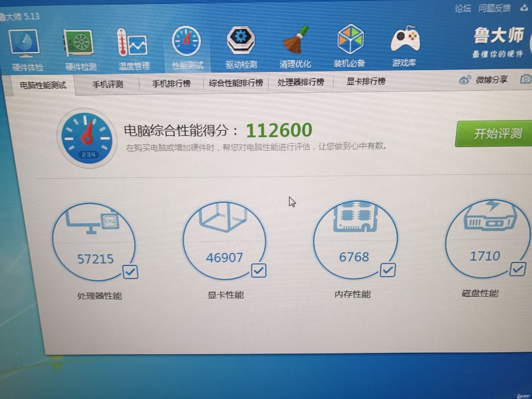Click the disk score 1710
Viewport: 532px width, 399px height.
point(485,256)
